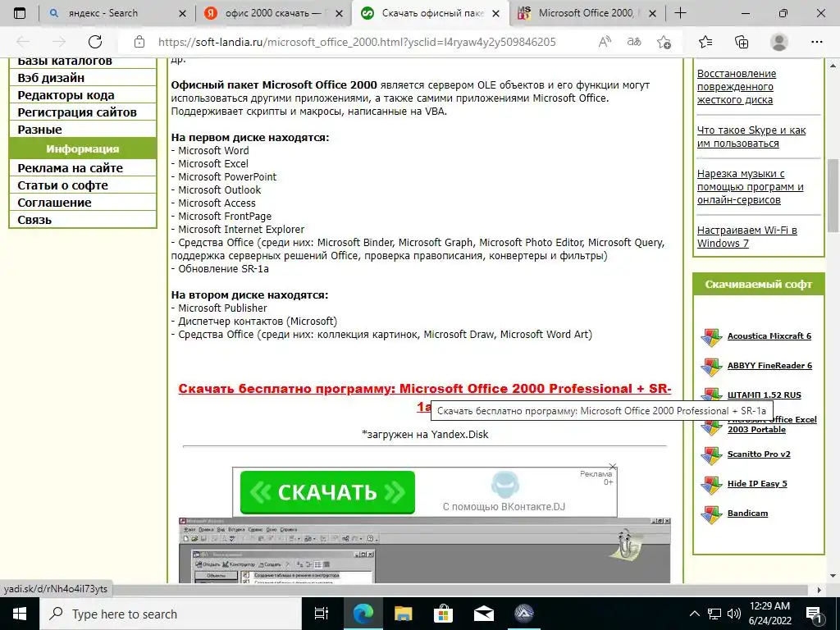Open 'Настраиваем Wi-Fi в Windows 7' link
This screenshot has height=630, width=840.
(746, 236)
